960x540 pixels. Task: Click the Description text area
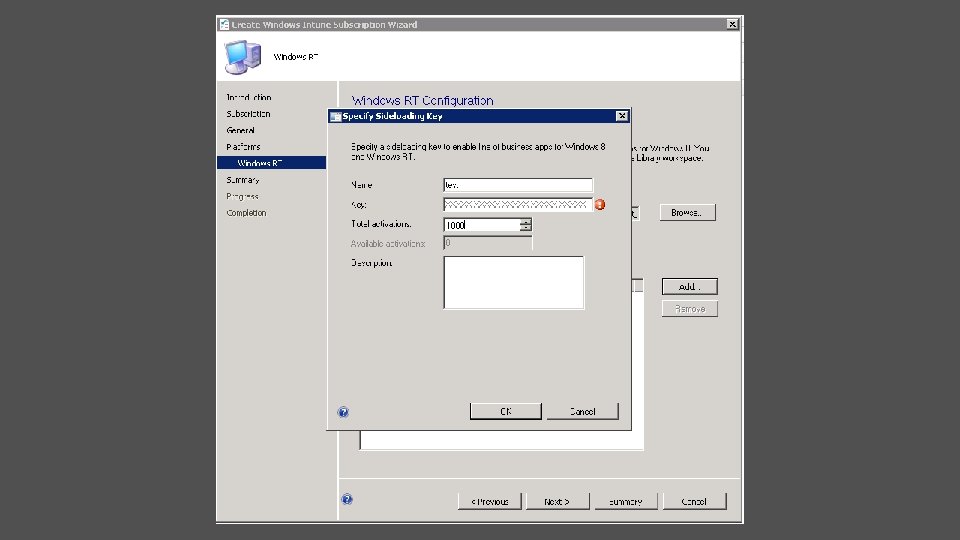[x=514, y=283]
